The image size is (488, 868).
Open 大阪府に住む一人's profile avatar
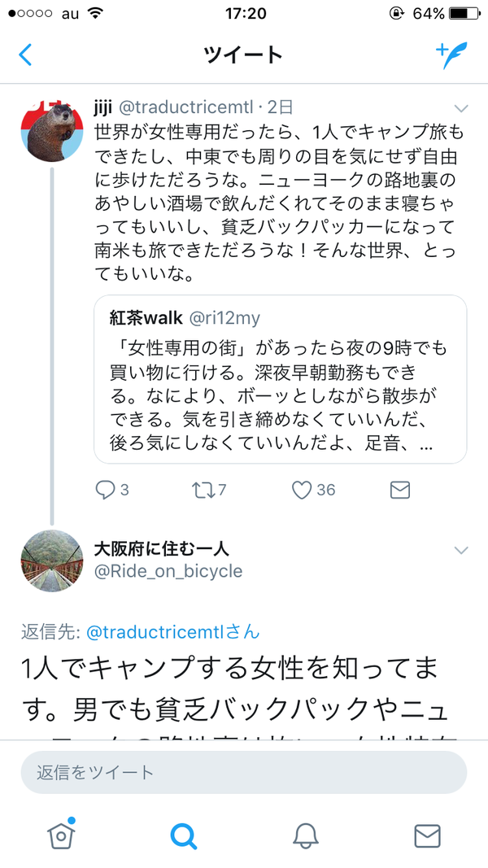(x=51, y=560)
